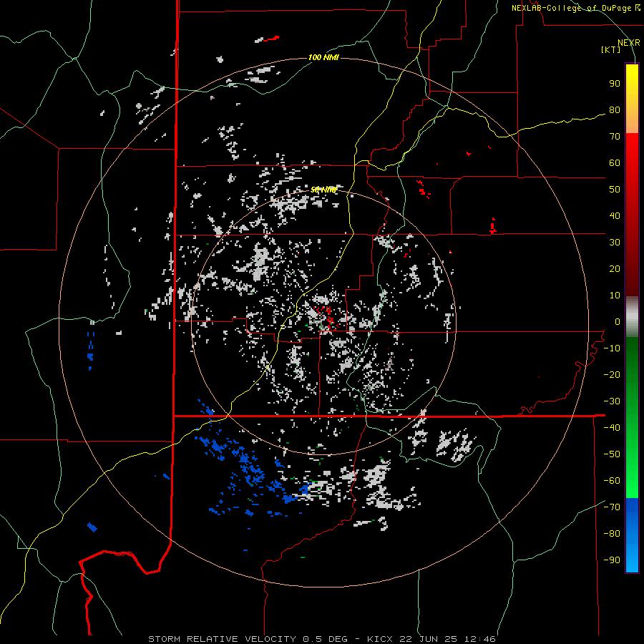Click the 0 value on the velocity scale
The width and height of the screenshot is (644, 644).
(x=618, y=322)
